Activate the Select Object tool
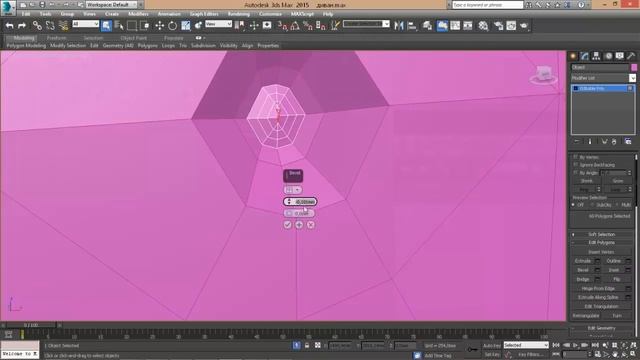The height and width of the screenshot is (360, 640). (106, 25)
